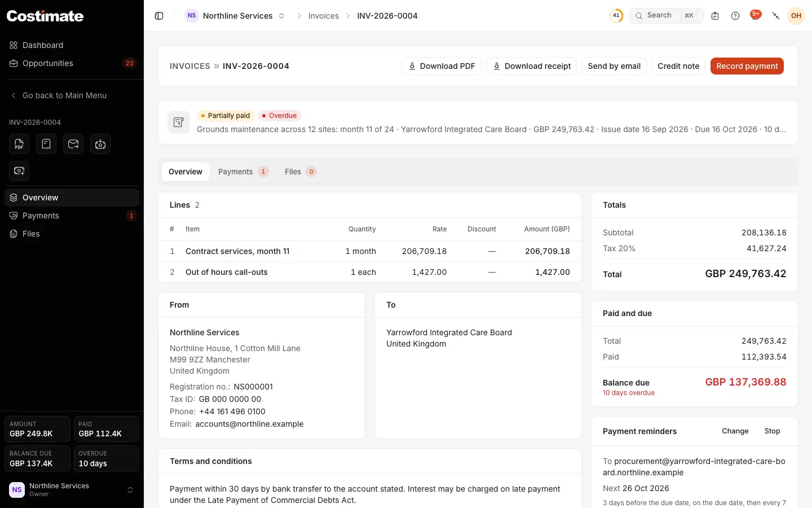Open the help question mark icon
Image resolution: width=812 pixels, height=508 pixels.
[735, 16]
